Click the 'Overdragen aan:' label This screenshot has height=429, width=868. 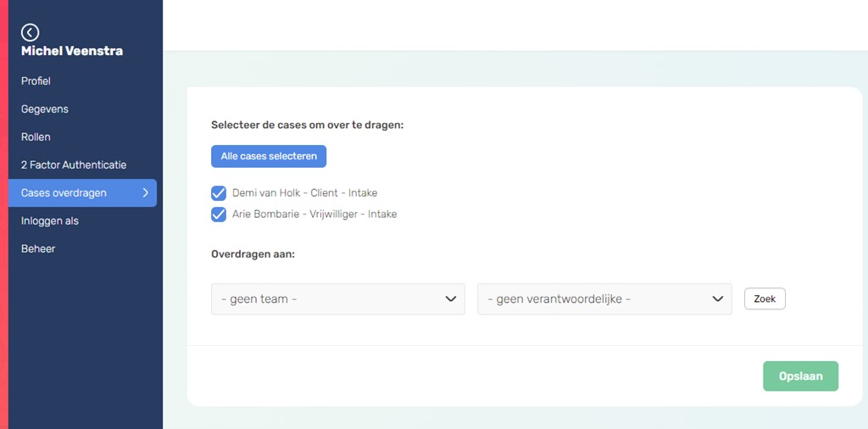click(x=253, y=254)
